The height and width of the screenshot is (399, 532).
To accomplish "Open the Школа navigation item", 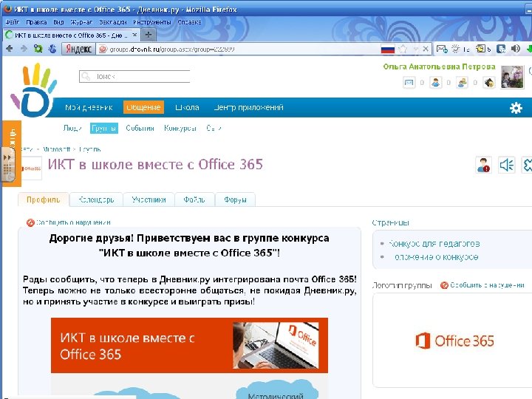I will click(187, 108).
